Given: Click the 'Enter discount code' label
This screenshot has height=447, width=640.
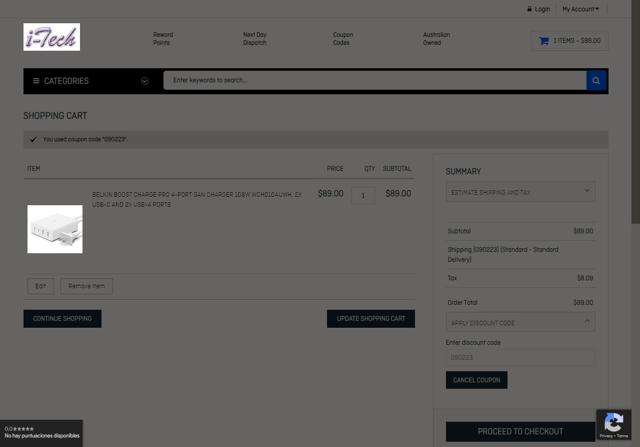Looking at the screenshot, I should tap(473, 342).
